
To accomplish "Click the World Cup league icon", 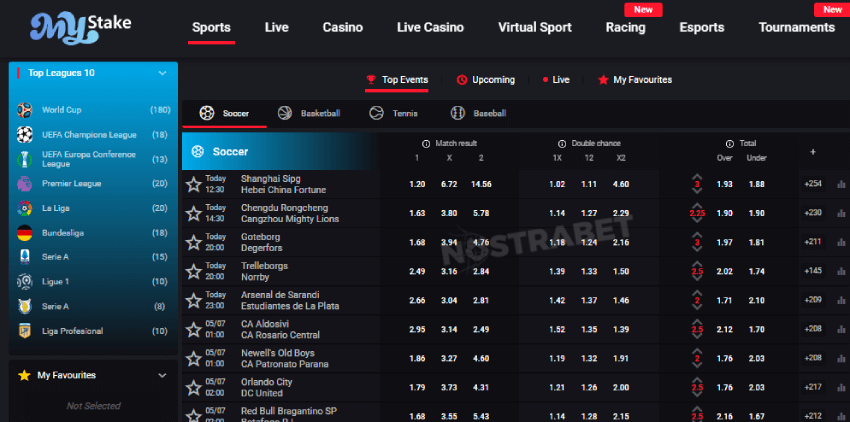I will coord(24,110).
